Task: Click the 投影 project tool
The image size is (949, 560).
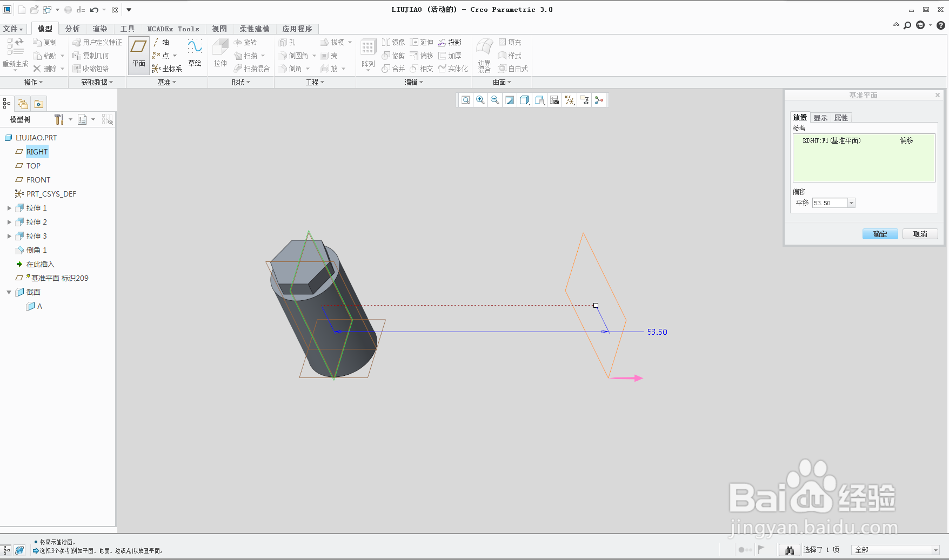Action: (450, 42)
